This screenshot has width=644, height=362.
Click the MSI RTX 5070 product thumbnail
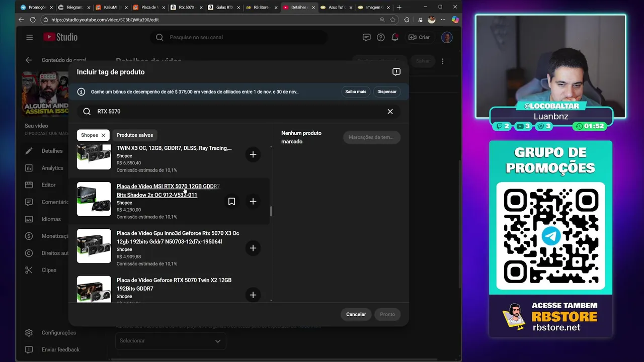coord(94,199)
